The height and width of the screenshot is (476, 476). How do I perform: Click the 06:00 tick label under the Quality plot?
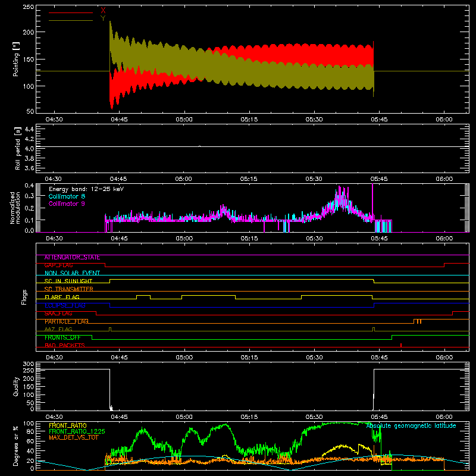coord(444,417)
